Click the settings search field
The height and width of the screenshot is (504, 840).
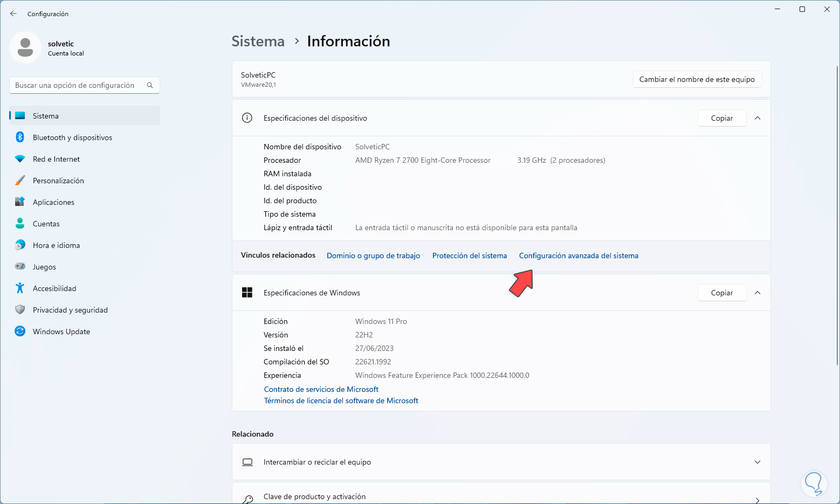click(x=78, y=85)
